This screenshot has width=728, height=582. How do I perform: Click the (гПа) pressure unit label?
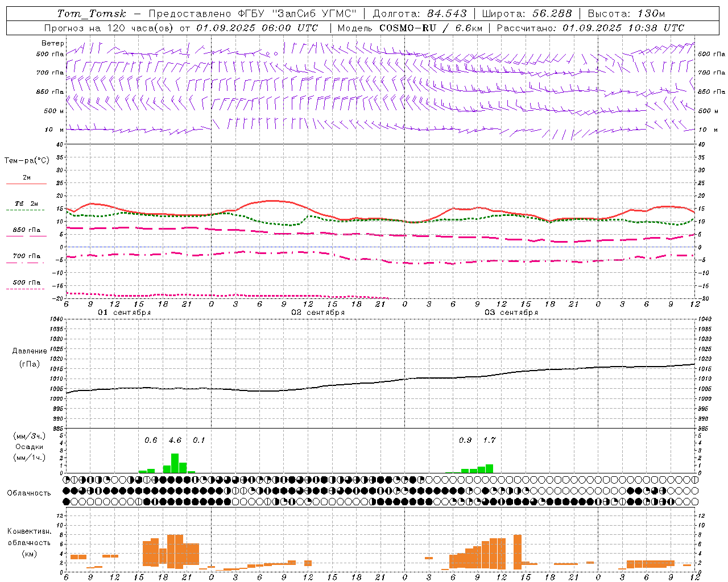[30, 364]
